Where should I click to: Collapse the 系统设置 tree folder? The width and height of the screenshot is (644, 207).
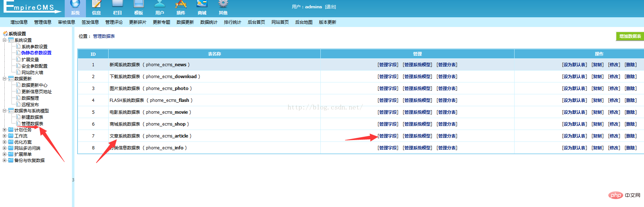[4, 40]
